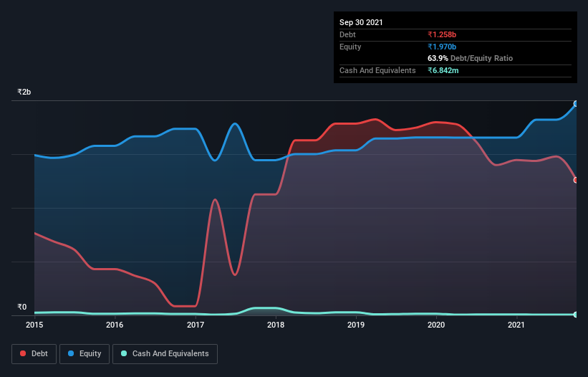Select the Cash endpoint marker at Sep 2021
Screen dimensions: 588x377
[x=576, y=315]
